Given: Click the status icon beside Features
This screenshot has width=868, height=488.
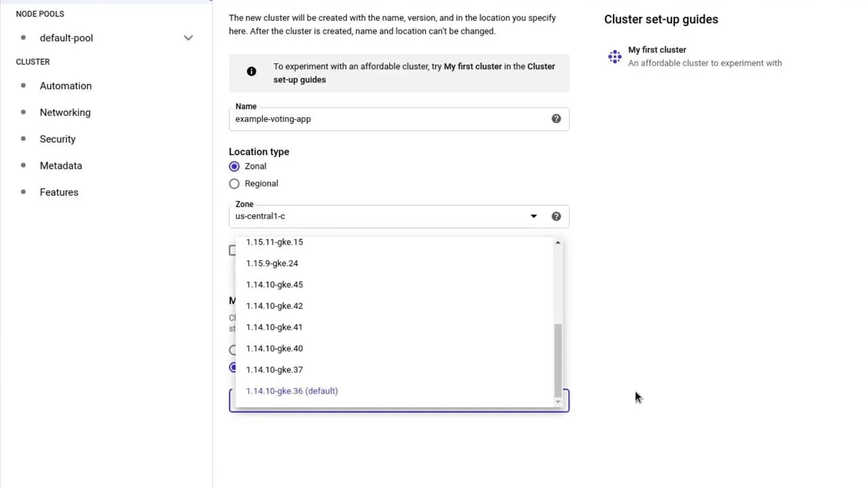Looking at the screenshot, I should coord(22,192).
